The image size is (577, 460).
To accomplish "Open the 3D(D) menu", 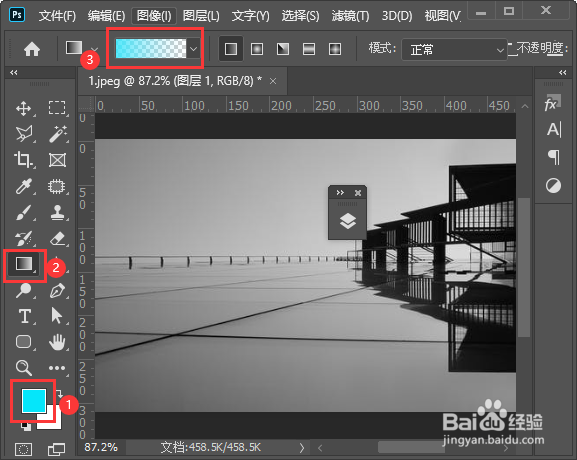I will pos(397,16).
